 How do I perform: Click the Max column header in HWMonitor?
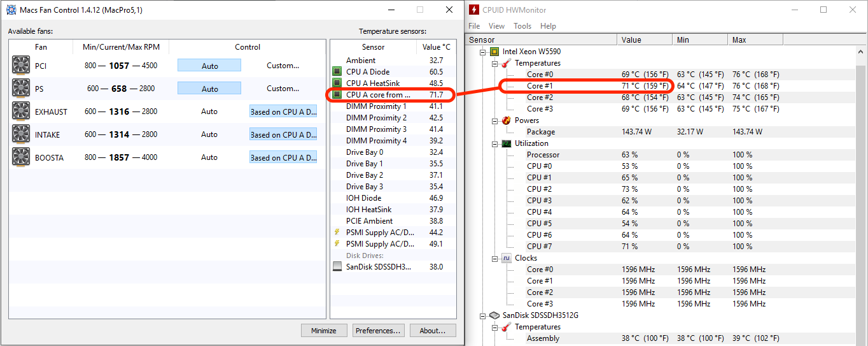[x=755, y=40]
